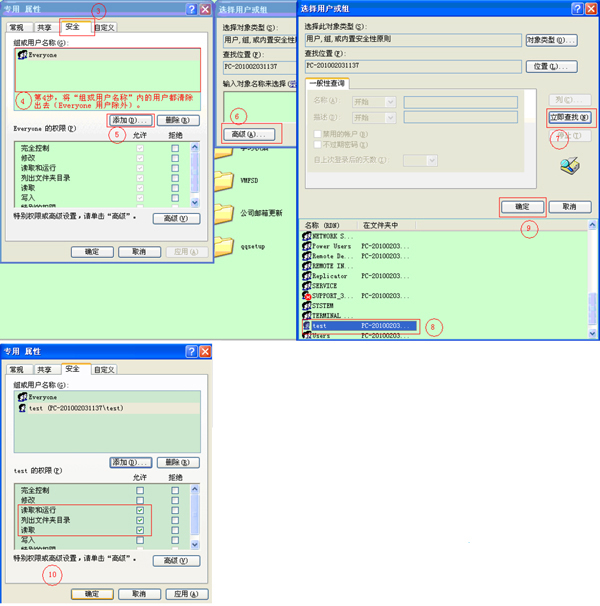Click the 位置(L)... button
This screenshot has width=600, height=606.
tap(552, 66)
